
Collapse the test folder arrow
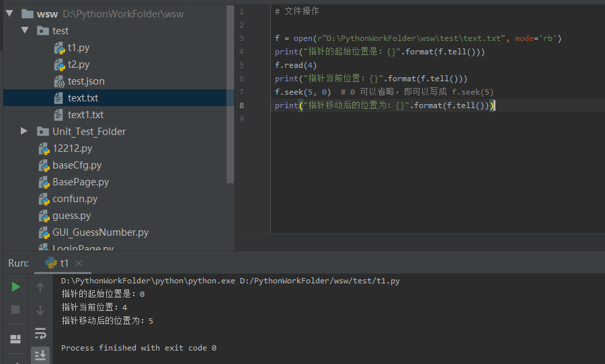pos(25,30)
